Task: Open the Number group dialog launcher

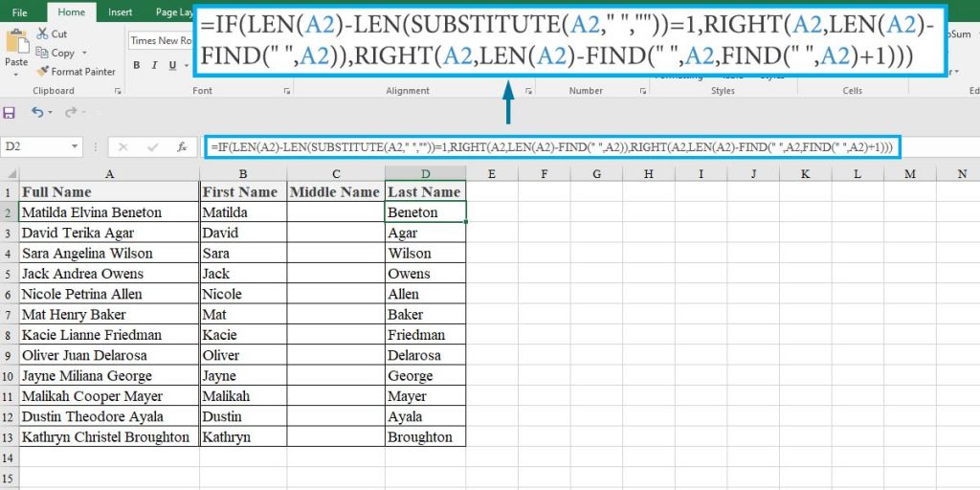Action: pyautogui.click(x=643, y=91)
